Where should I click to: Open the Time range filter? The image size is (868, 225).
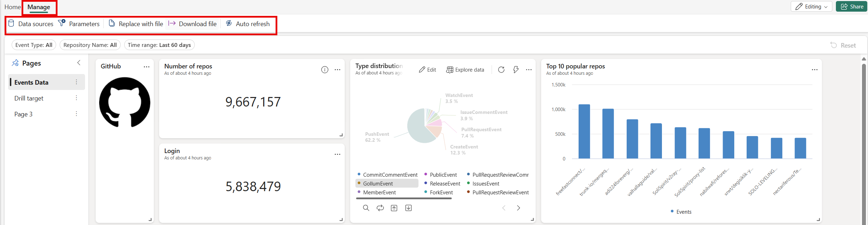(159, 45)
